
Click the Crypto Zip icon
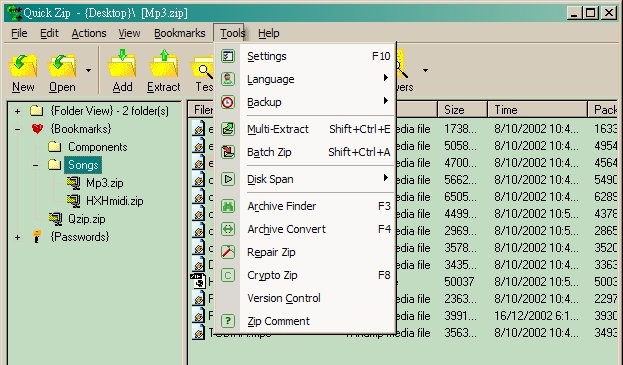coord(228,275)
